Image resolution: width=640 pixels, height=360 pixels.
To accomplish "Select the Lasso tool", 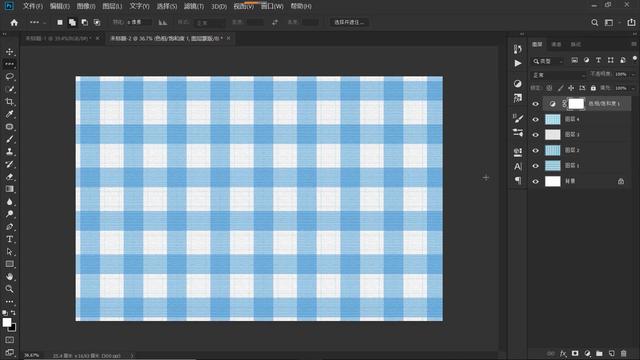I will (9, 77).
